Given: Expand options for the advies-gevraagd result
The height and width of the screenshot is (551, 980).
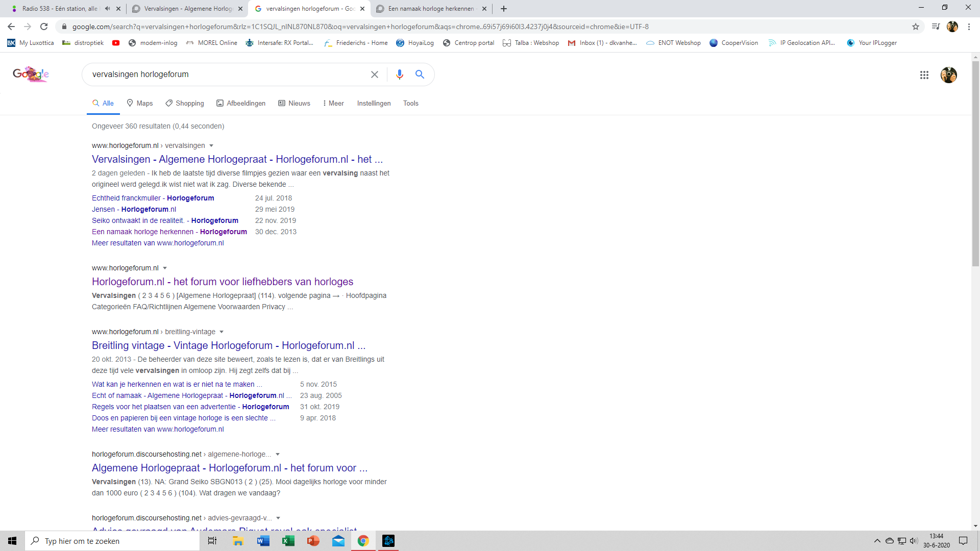Looking at the screenshot, I should coord(278,518).
